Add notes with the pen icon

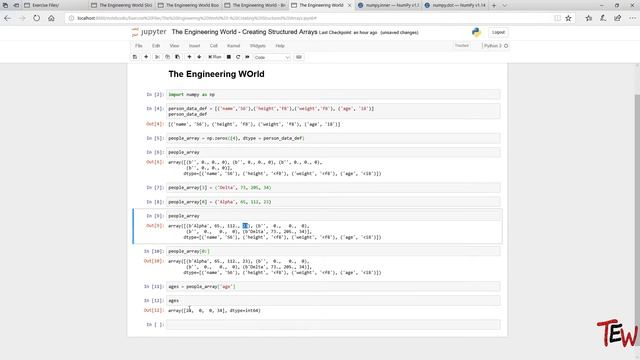coord(603,18)
